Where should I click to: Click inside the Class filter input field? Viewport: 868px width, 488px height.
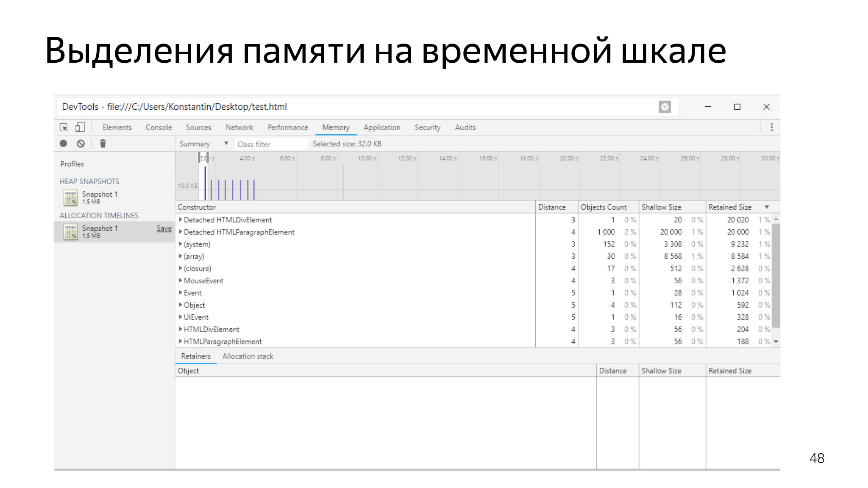click(x=271, y=144)
